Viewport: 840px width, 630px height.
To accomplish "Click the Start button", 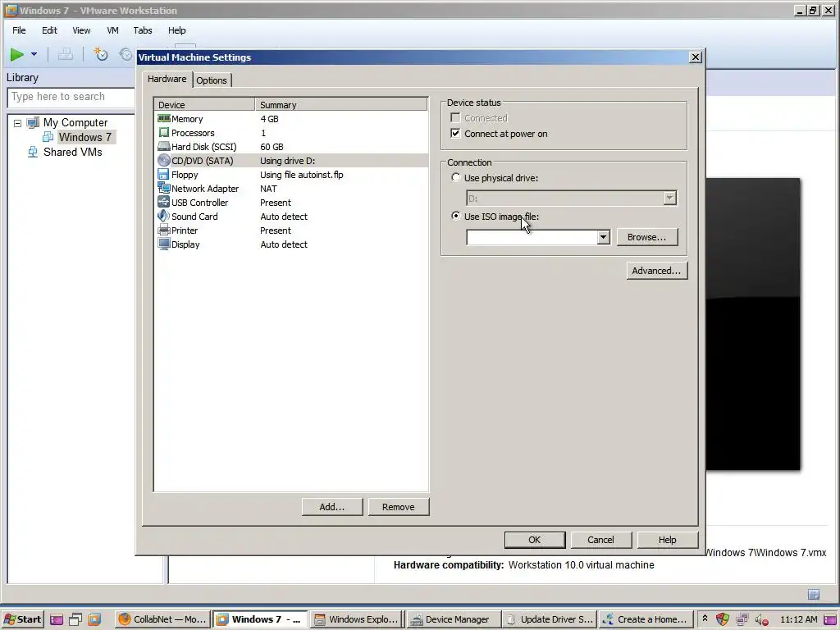I will (22, 619).
